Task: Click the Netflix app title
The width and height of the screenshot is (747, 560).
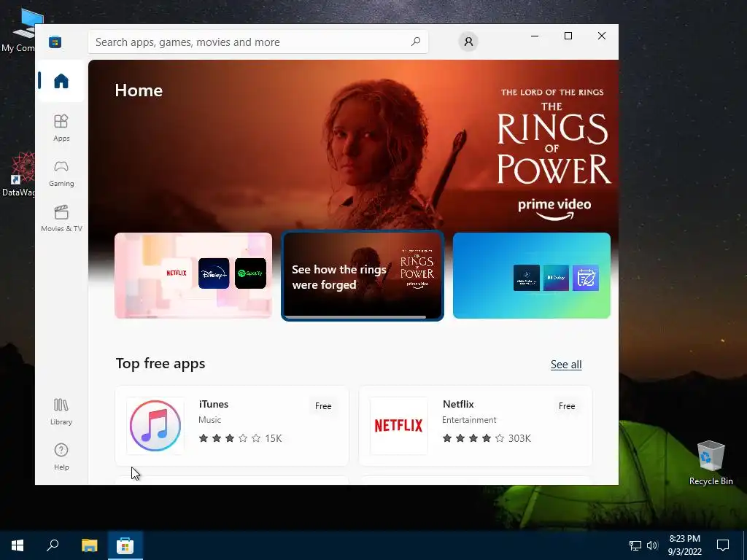Action: pyautogui.click(x=458, y=404)
